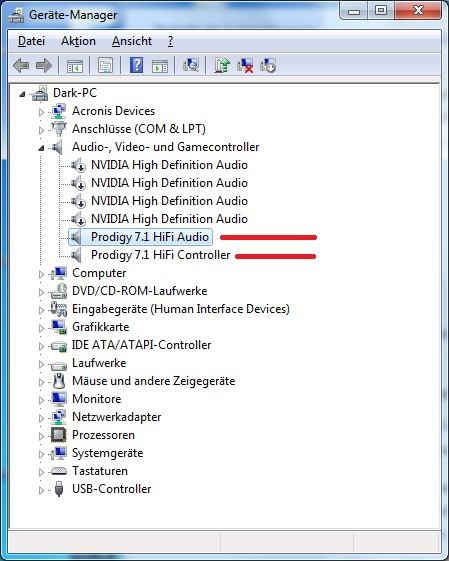The width and height of the screenshot is (449, 561).
Task: Select Prodigy 7.1 HiFi Controller device
Action: click(x=161, y=255)
